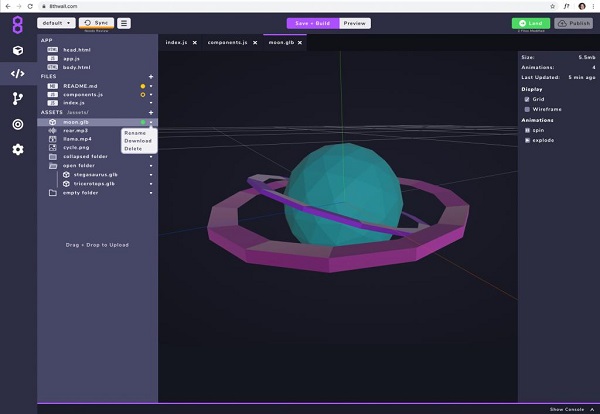Open the settings gear in sidebar
This screenshot has height=414, width=600.
(x=17, y=149)
